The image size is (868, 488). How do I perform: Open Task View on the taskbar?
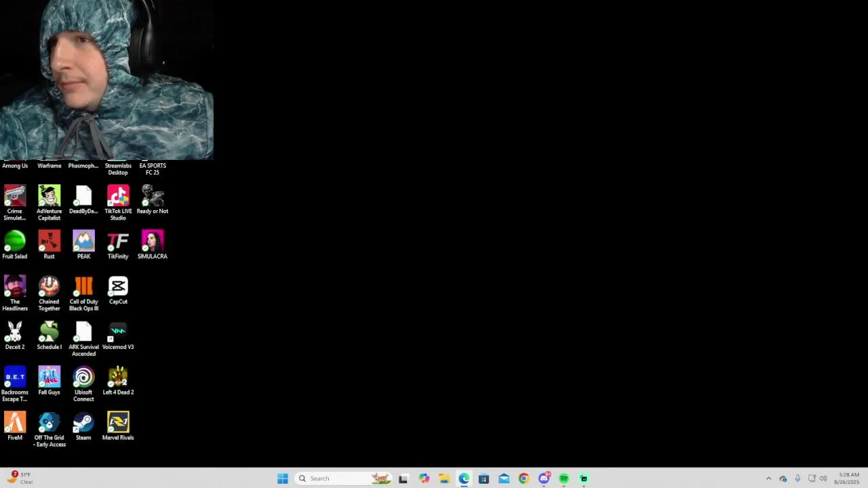coord(403,479)
